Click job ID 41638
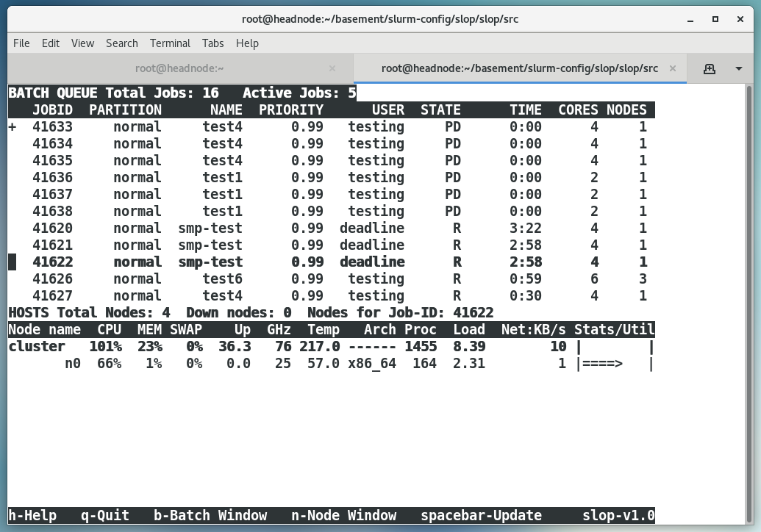 click(52, 212)
